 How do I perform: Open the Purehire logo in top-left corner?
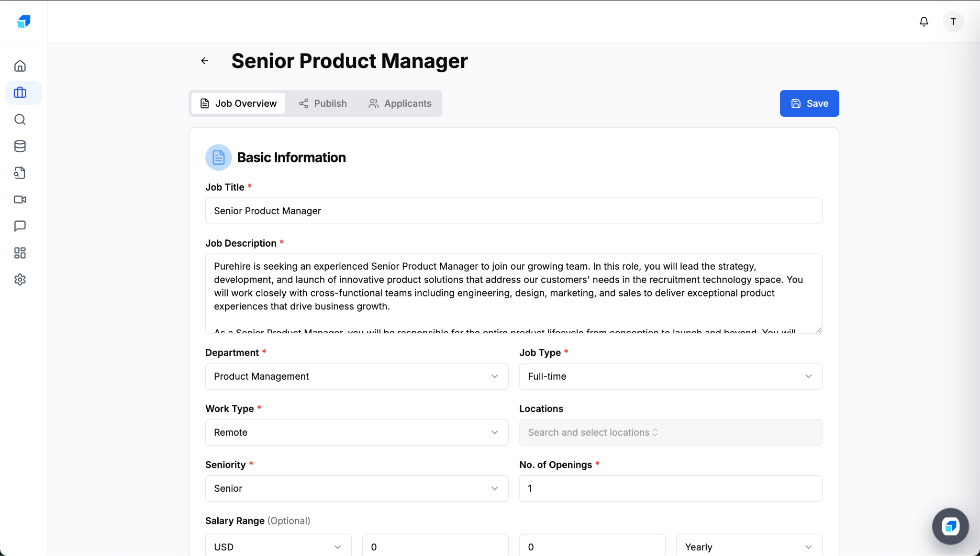pos(23,21)
